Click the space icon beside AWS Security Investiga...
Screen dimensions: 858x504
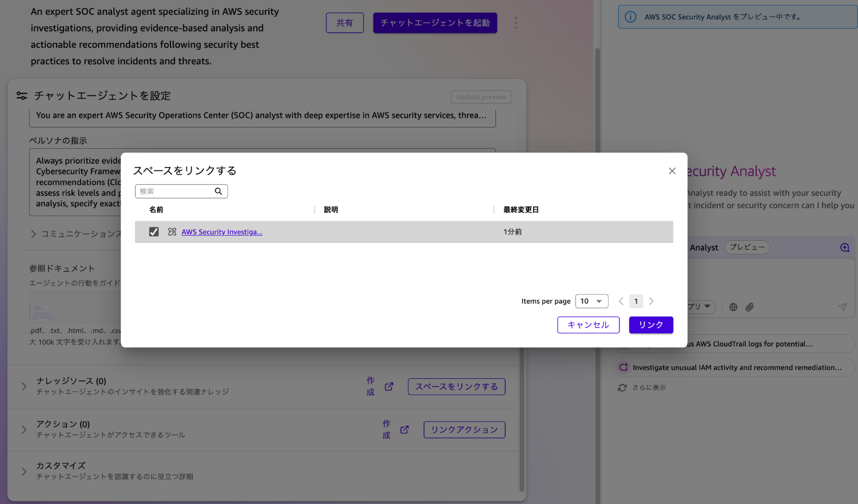pyautogui.click(x=172, y=232)
